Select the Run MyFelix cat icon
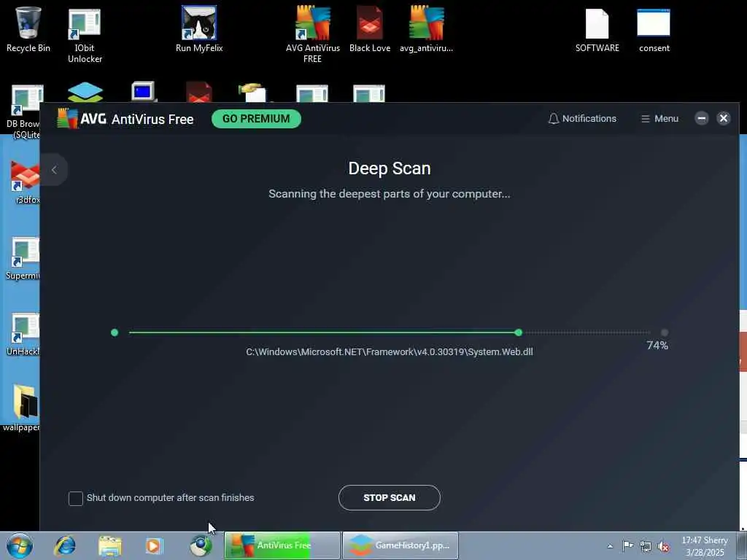The width and height of the screenshot is (747, 560). pos(199,29)
